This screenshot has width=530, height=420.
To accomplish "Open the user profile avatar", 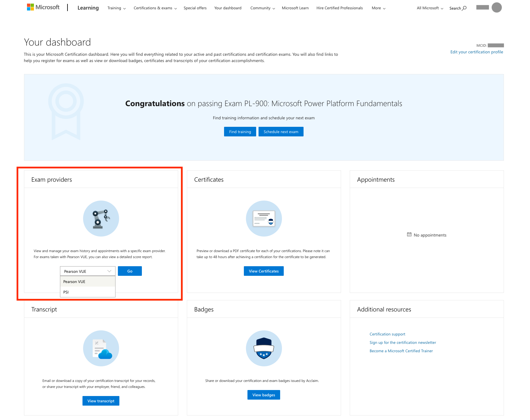I will point(497,7).
